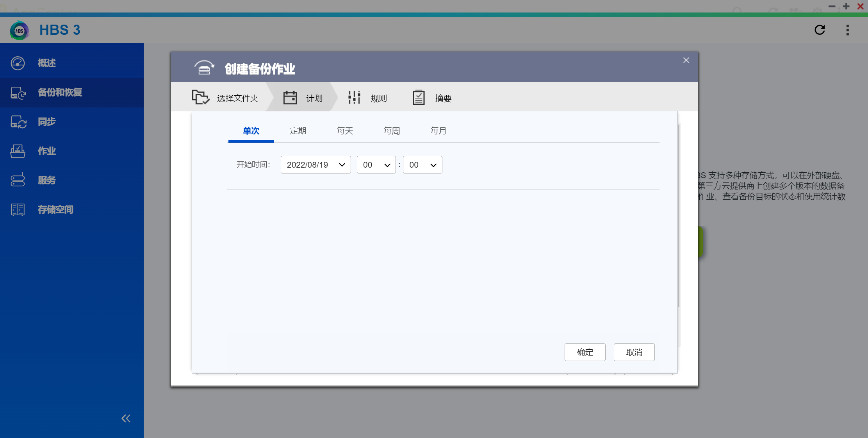The height and width of the screenshot is (438, 868).
Task: Refresh HBS 3 using the reload icon
Action: [820, 30]
